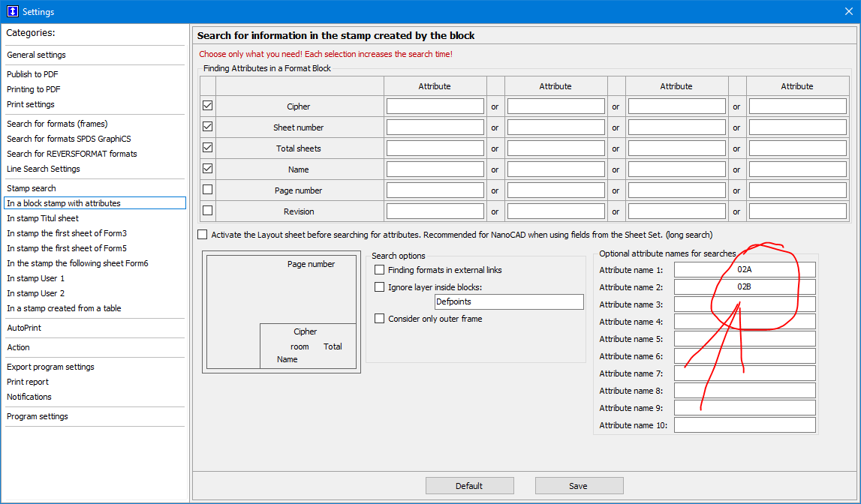Viewport: 861px width, 504px height.
Task: Click the Attribute name 7 field
Action: click(745, 373)
